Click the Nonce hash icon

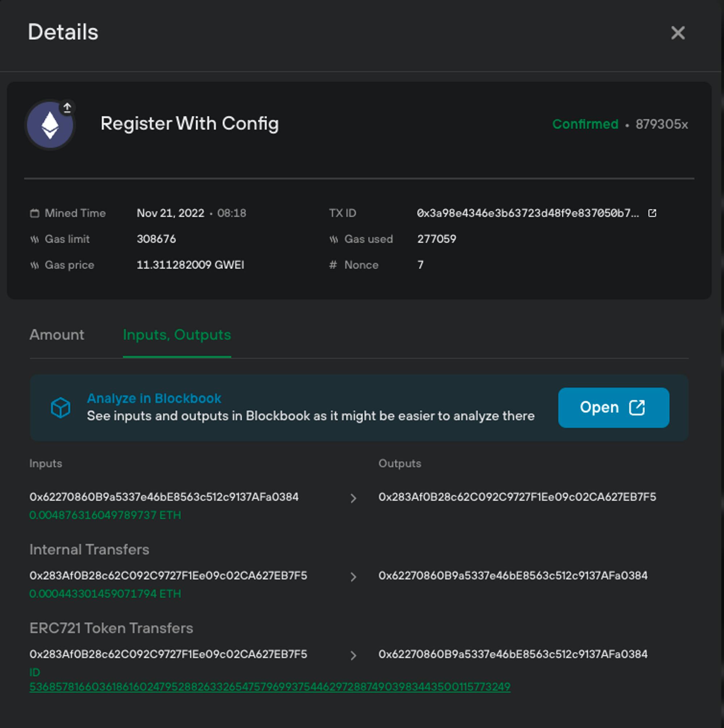333,265
